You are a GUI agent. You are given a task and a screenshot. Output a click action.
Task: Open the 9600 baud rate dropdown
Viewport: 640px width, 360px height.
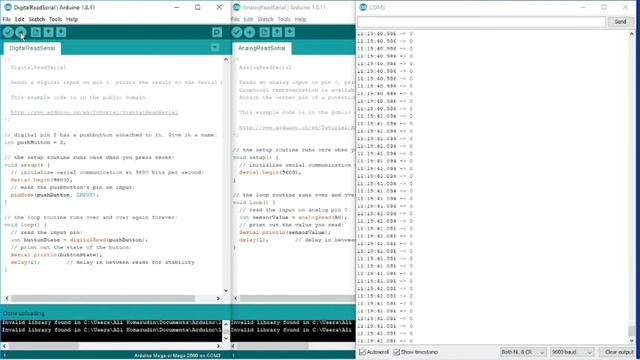pyautogui.click(x=571, y=352)
